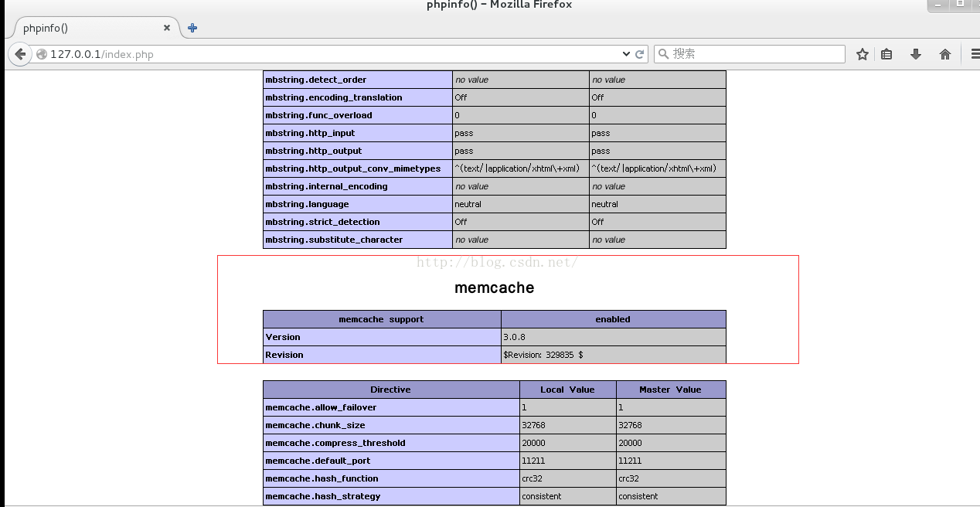Select the mbstring.detect_order row label
Screen dimensions: 980x507
(316, 80)
